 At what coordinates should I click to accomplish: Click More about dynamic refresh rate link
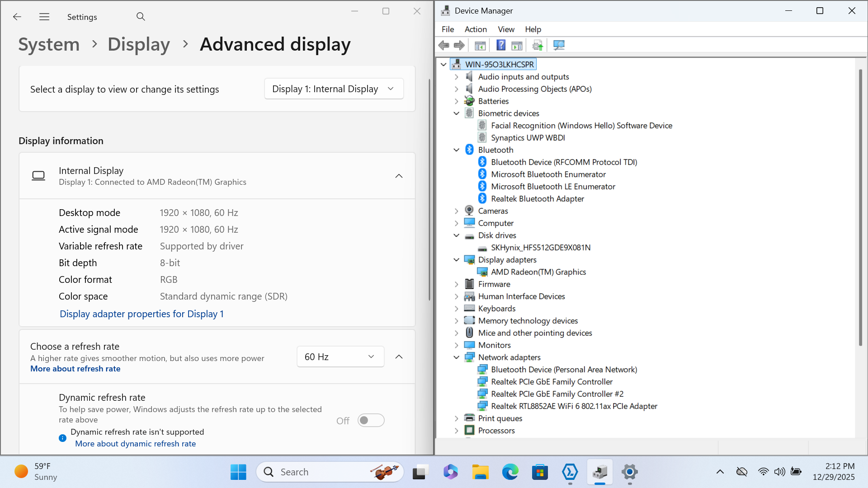(x=135, y=444)
